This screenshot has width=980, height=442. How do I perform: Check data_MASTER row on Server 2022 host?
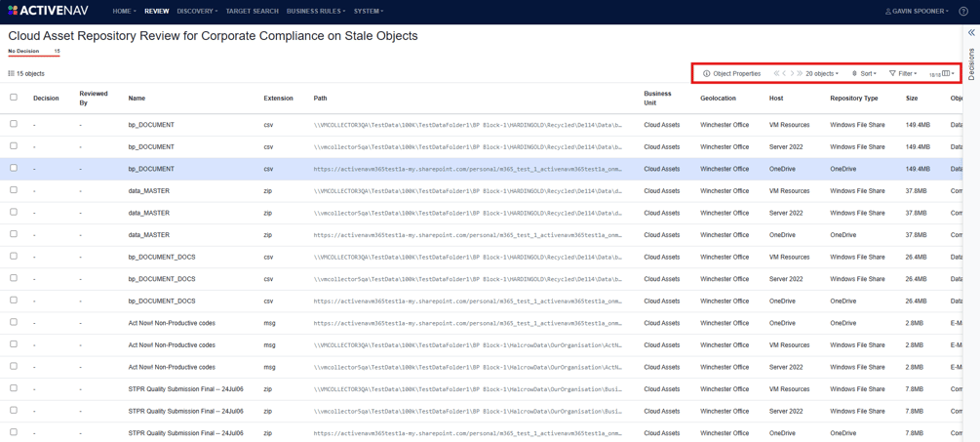click(14, 213)
